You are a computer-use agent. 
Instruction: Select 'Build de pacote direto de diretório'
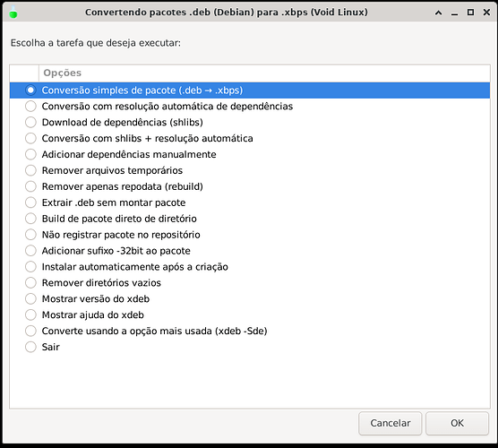[250, 219]
